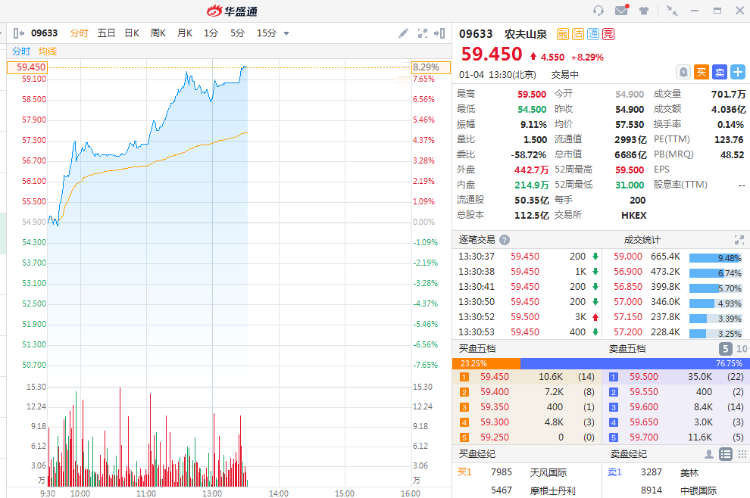Click the 沽 short-sell tag icon
The image size is (750, 498).
click(578, 34)
